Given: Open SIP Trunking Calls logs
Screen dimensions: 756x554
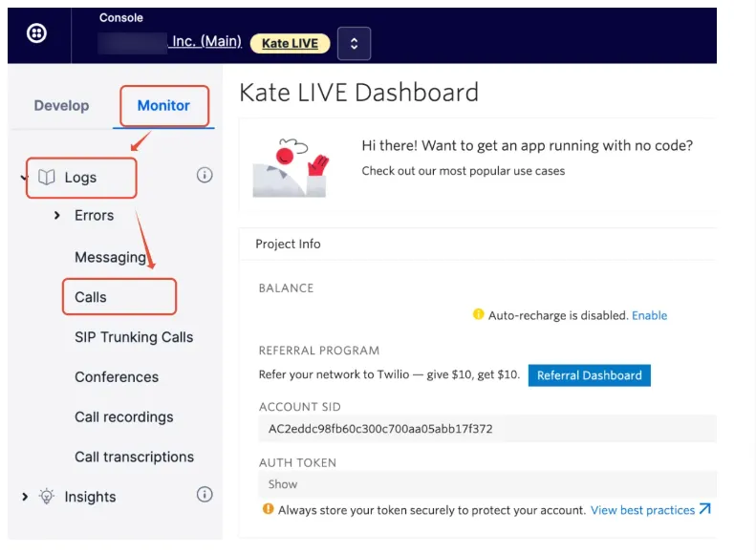Looking at the screenshot, I should pyautogui.click(x=134, y=337).
